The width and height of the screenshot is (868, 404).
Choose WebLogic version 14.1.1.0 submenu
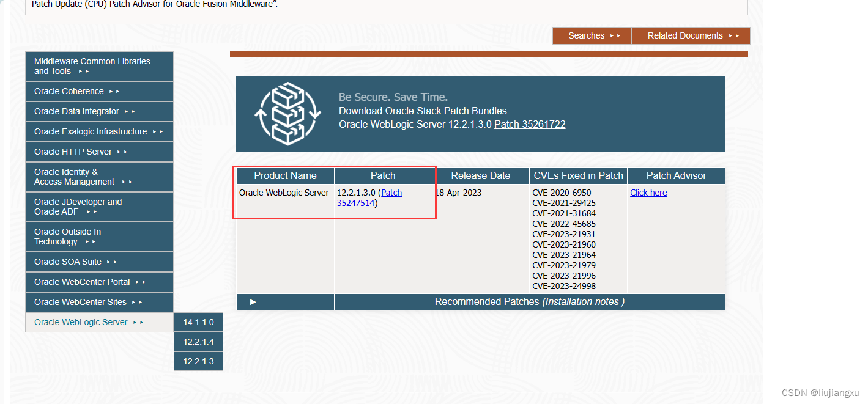pos(198,322)
